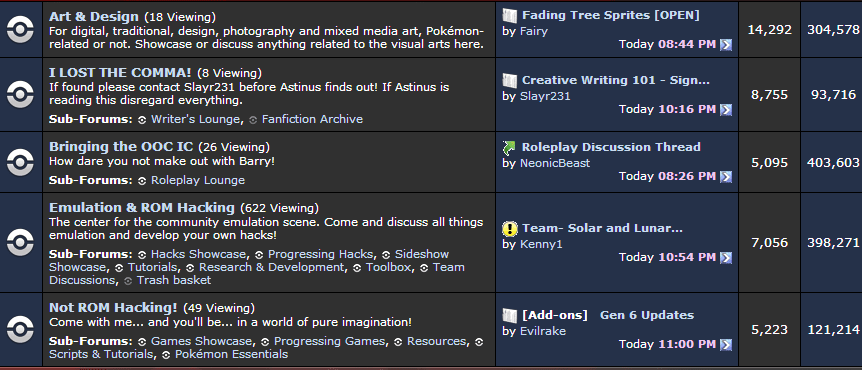The height and width of the screenshot is (370, 862).
Task: Open the Writer's Lounge sub-forum
Action: [195, 119]
